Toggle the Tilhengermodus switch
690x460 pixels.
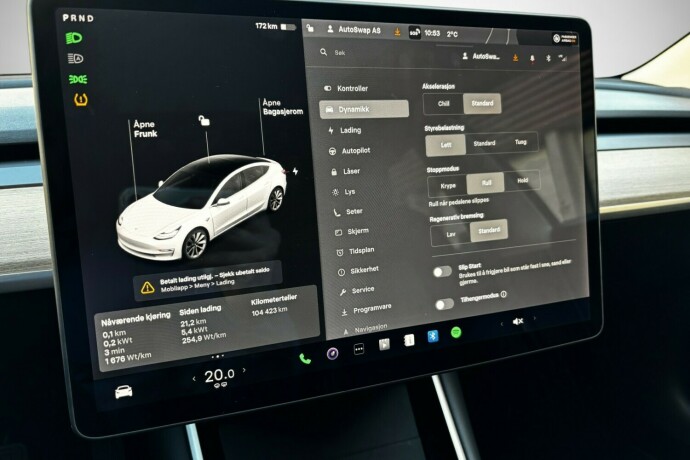coord(444,304)
